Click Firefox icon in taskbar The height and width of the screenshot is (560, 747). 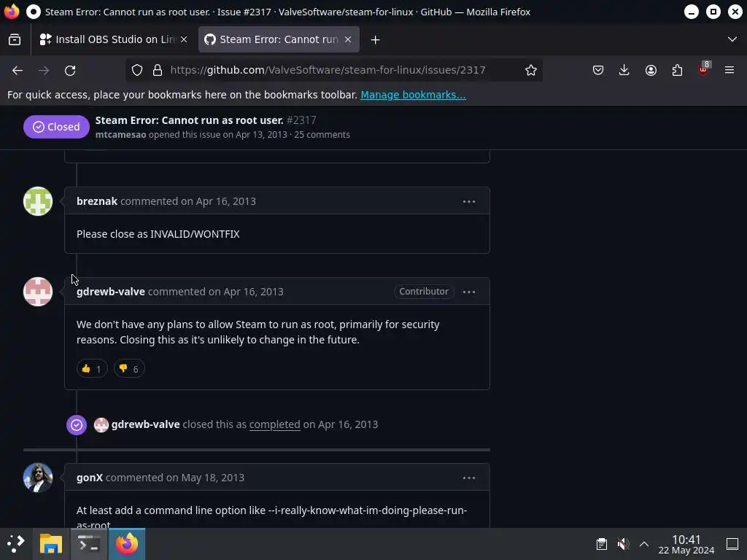click(127, 544)
